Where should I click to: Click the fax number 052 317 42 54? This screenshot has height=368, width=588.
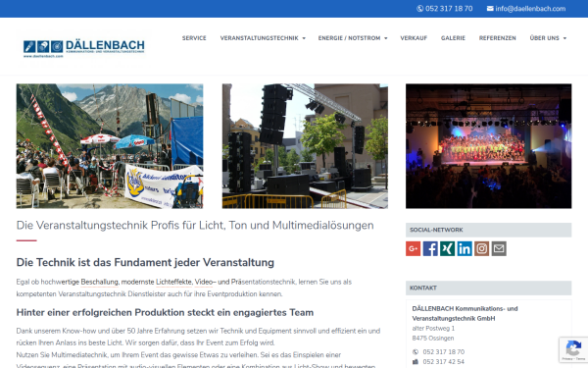[x=444, y=361]
